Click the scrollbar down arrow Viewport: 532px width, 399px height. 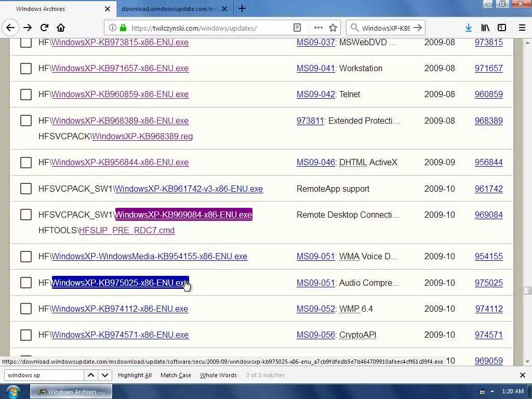(x=527, y=362)
